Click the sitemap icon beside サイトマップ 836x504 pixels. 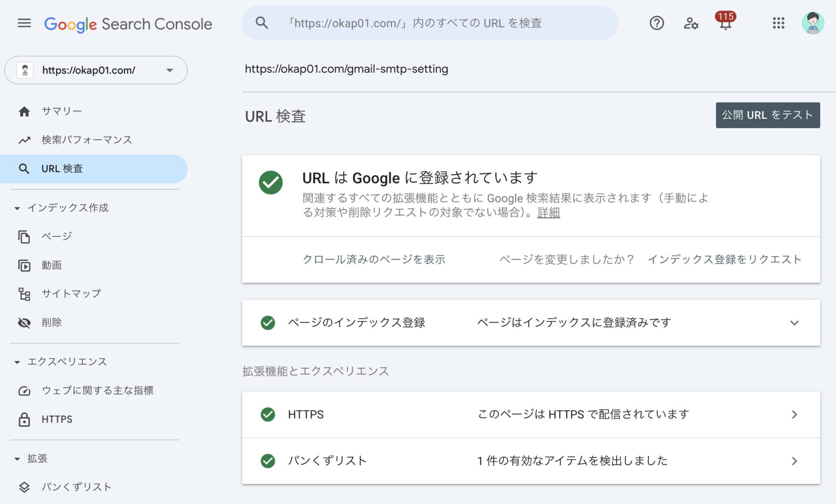point(24,294)
